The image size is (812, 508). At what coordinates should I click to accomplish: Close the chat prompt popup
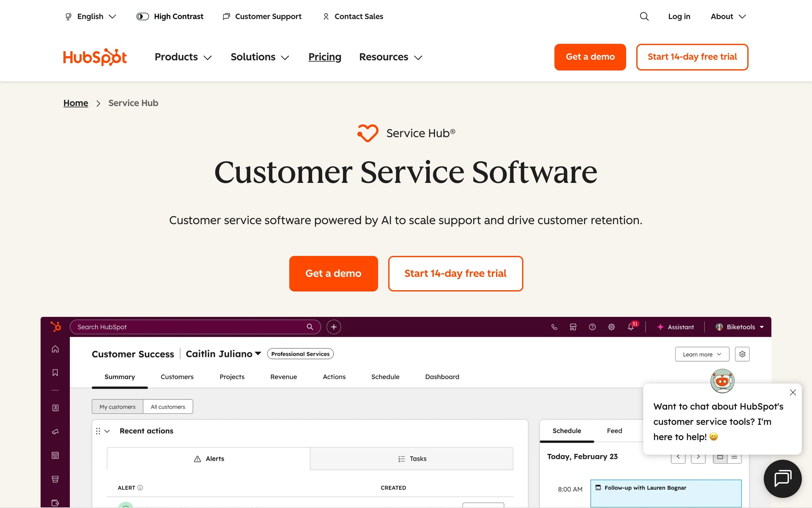click(793, 392)
